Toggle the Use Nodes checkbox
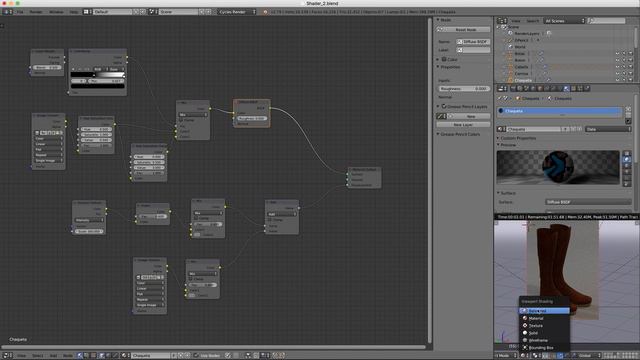Image resolution: width=640 pixels, height=360 pixels. [196, 356]
